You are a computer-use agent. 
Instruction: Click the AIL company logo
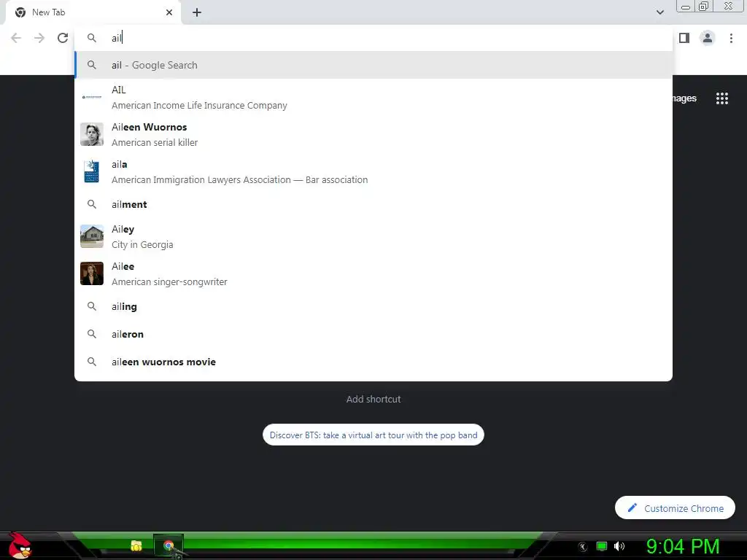point(92,97)
